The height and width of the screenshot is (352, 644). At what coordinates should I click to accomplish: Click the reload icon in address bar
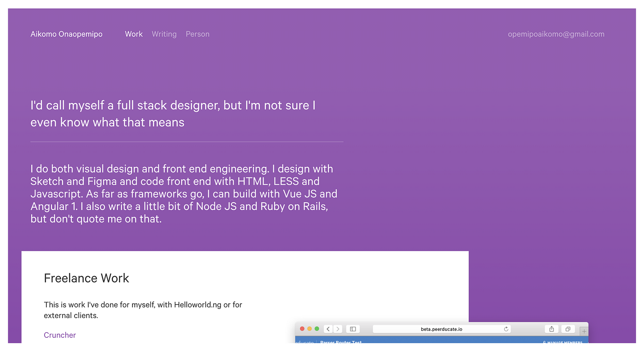506,329
